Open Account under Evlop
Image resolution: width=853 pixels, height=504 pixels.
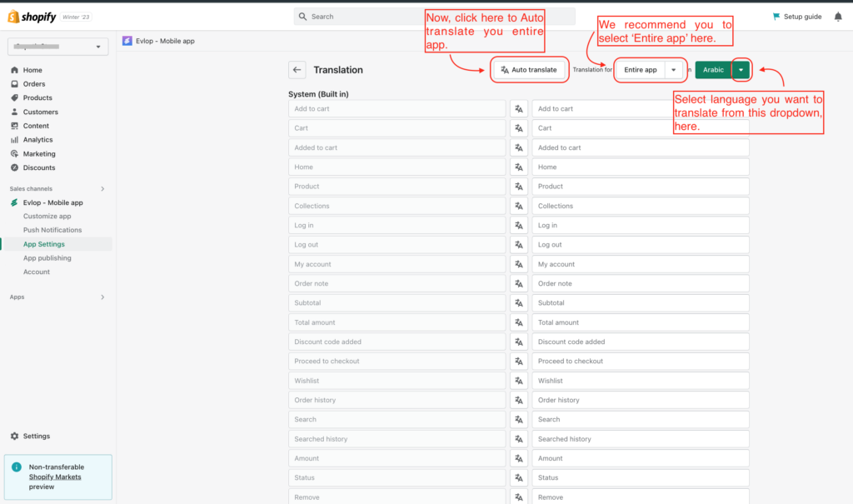coord(37,272)
